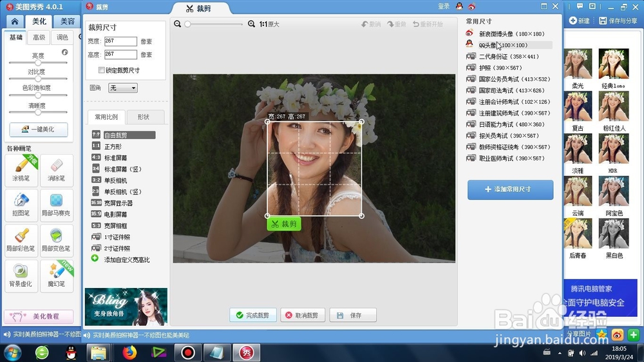Click the zoom out magnifier icon
The image size is (644, 362).
(x=178, y=24)
